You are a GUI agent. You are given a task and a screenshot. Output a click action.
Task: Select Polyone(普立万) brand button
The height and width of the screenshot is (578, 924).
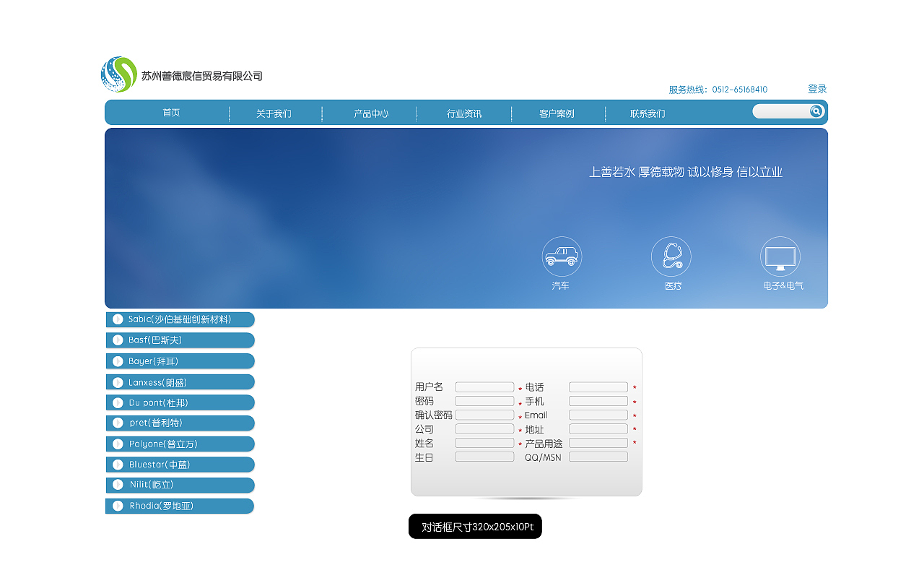click(180, 444)
